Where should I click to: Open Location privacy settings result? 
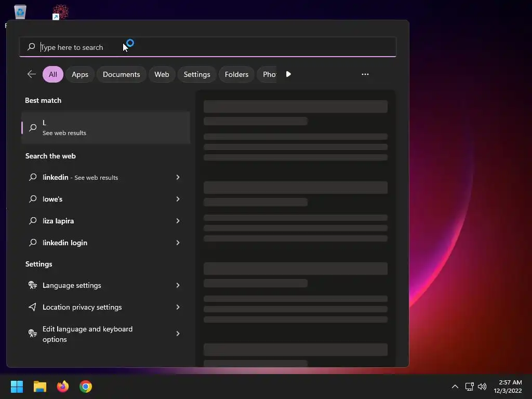pos(105,307)
